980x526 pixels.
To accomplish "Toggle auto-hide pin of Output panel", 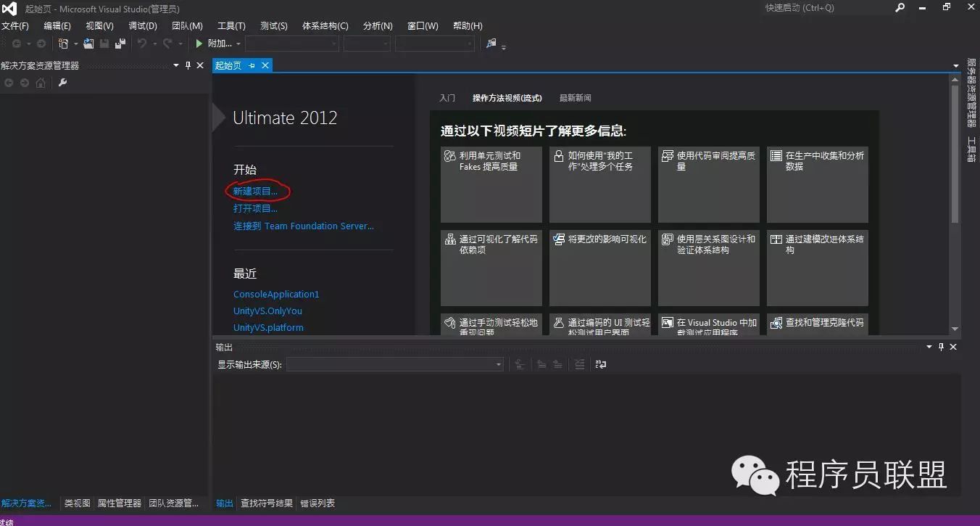I will tap(942, 348).
